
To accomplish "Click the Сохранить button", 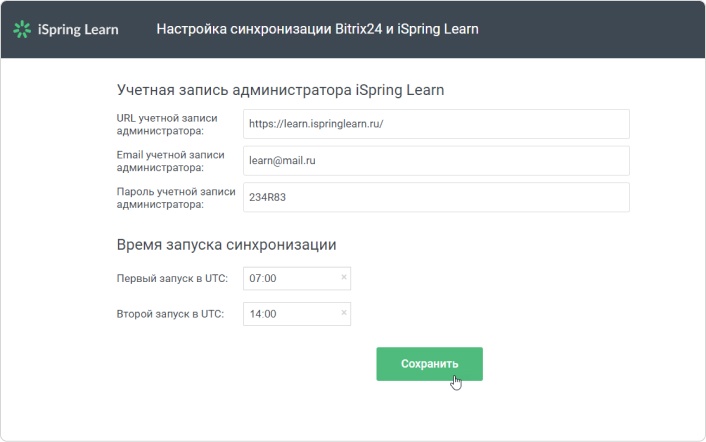I will pos(430,364).
